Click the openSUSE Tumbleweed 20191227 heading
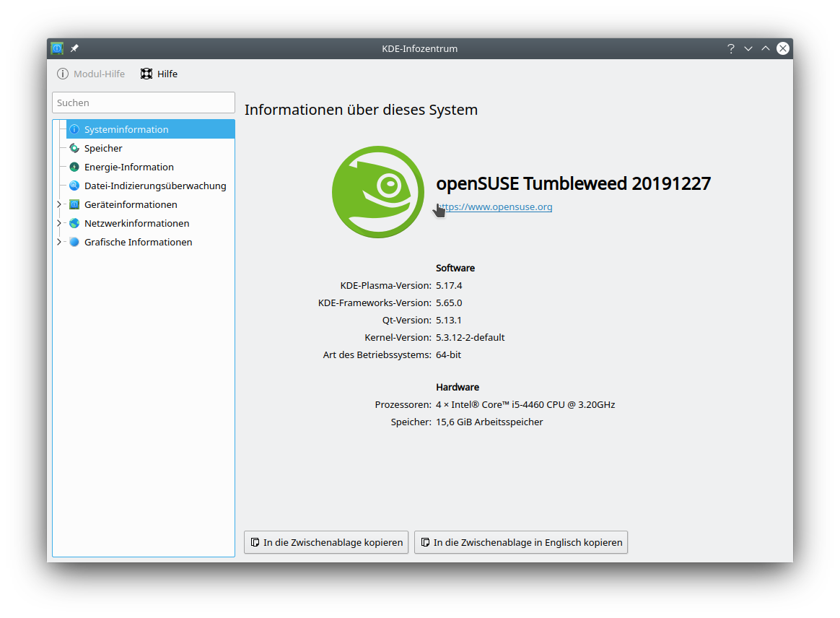 point(573,183)
